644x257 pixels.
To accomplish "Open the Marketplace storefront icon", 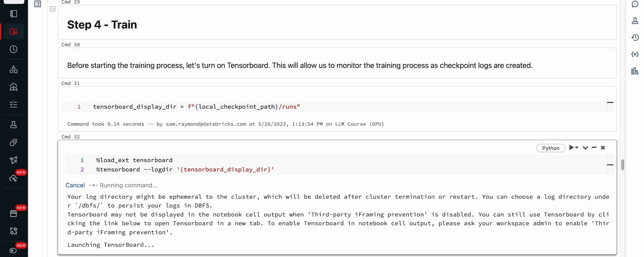I will coord(14,214).
